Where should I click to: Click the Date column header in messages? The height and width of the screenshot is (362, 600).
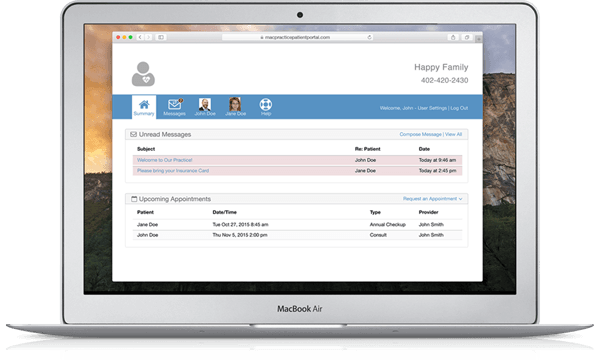pos(424,149)
